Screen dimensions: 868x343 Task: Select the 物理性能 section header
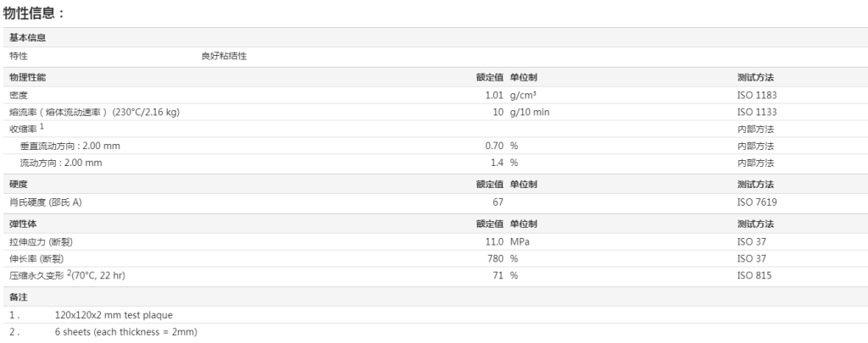point(28,77)
